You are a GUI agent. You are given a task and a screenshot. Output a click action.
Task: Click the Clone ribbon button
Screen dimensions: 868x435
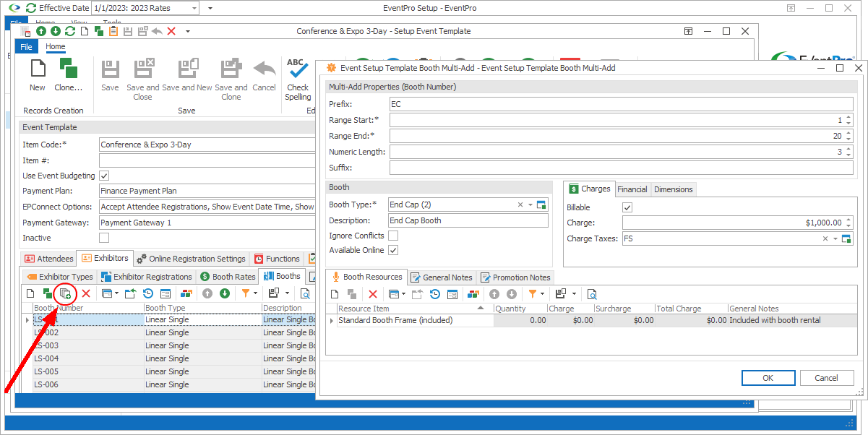[69, 75]
